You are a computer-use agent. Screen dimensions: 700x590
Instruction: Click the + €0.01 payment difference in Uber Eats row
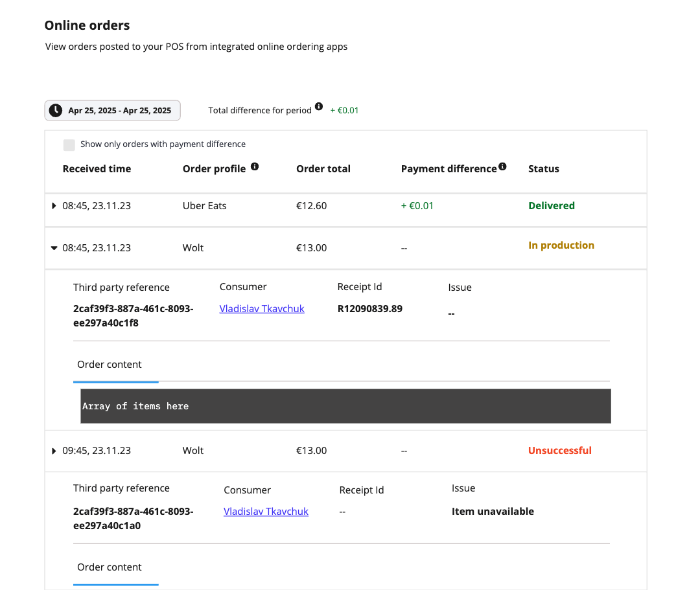click(x=417, y=205)
